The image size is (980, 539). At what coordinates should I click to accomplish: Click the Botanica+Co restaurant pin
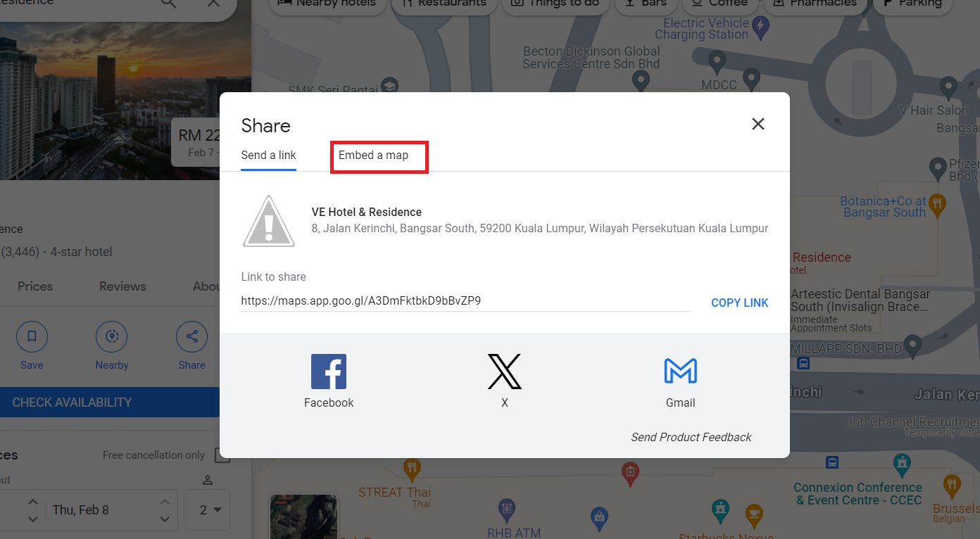click(x=937, y=205)
